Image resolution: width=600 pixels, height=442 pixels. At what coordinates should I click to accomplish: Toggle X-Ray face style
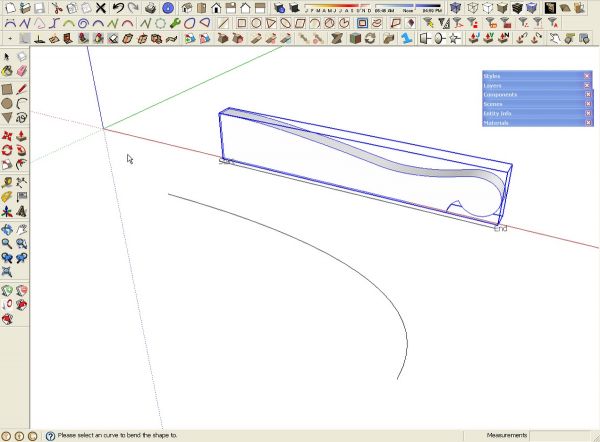pyautogui.click(x=455, y=8)
